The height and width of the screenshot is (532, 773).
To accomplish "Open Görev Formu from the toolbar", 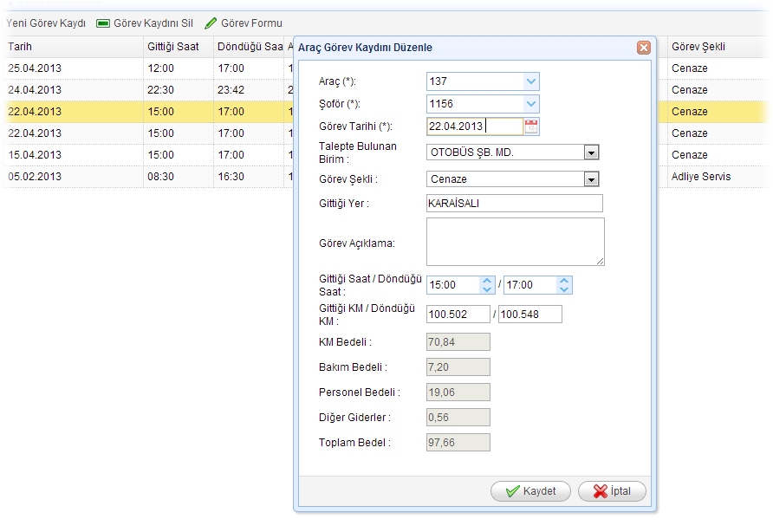I will click(x=244, y=23).
